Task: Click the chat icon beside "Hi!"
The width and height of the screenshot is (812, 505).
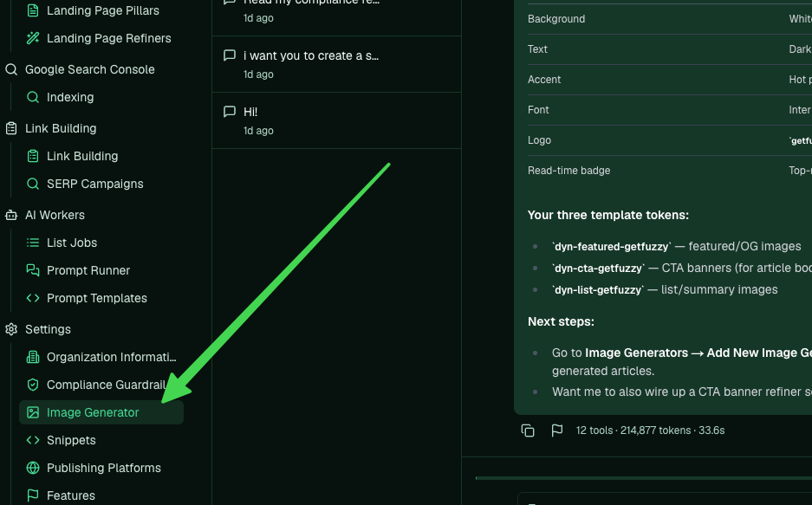Action: pos(230,112)
